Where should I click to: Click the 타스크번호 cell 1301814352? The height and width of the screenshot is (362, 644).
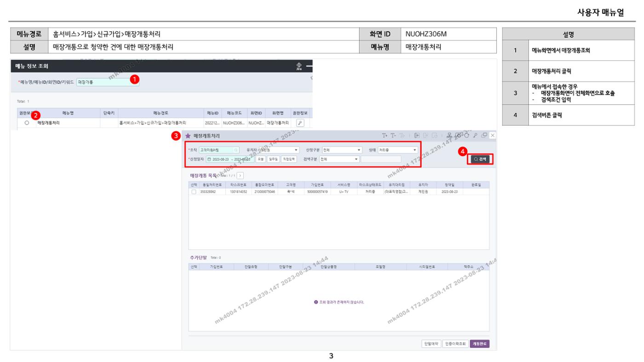(x=239, y=192)
